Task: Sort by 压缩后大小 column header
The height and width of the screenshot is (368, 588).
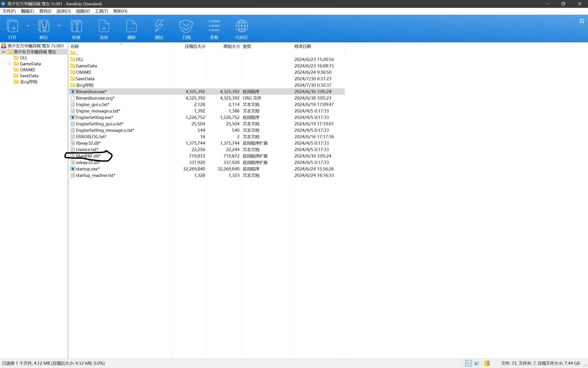Action: pos(195,46)
